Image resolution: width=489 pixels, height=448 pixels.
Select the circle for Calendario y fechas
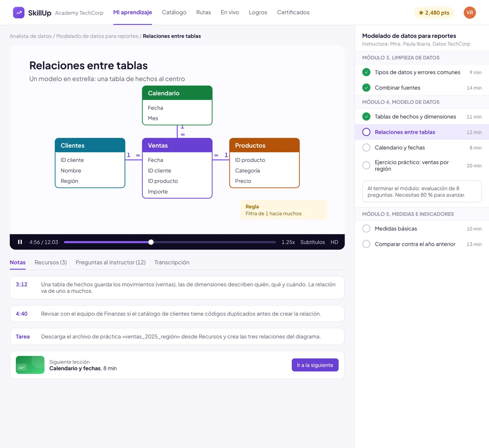[366, 147]
